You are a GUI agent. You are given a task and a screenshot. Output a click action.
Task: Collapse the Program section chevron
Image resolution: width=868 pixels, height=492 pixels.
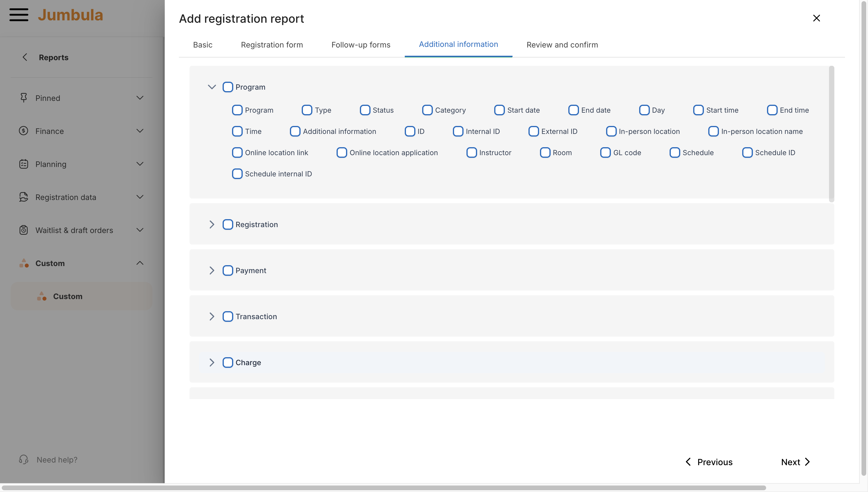(212, 87)
